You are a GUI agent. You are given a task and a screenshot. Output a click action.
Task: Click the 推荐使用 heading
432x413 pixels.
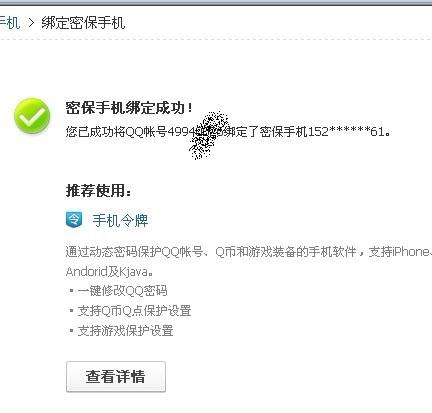(x=99, y=191)
